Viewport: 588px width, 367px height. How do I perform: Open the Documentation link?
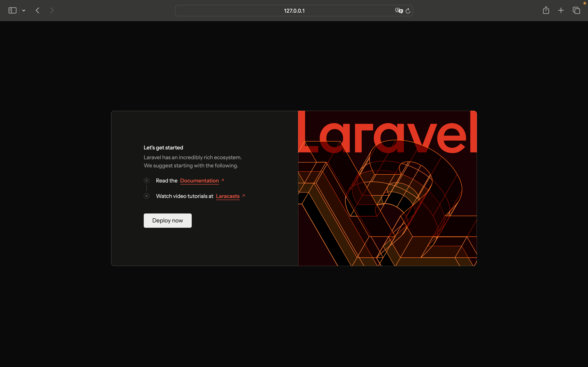pos(199,181)
